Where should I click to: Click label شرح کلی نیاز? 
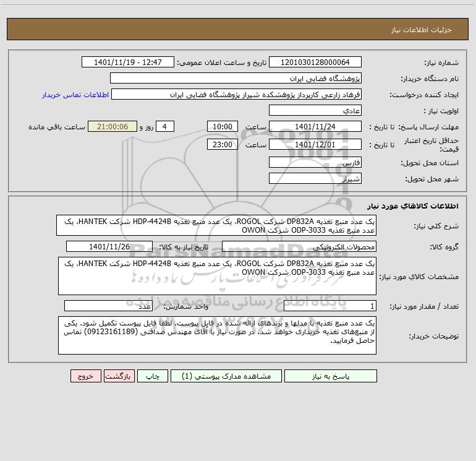[436, 226]
